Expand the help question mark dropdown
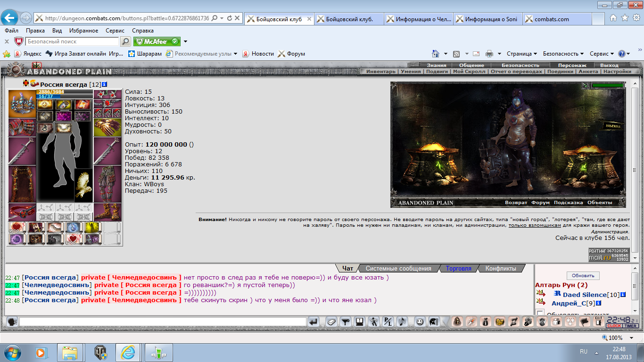The width and height of the screenshot is (644, 362). pyautogui.click(x=628, y=54)
